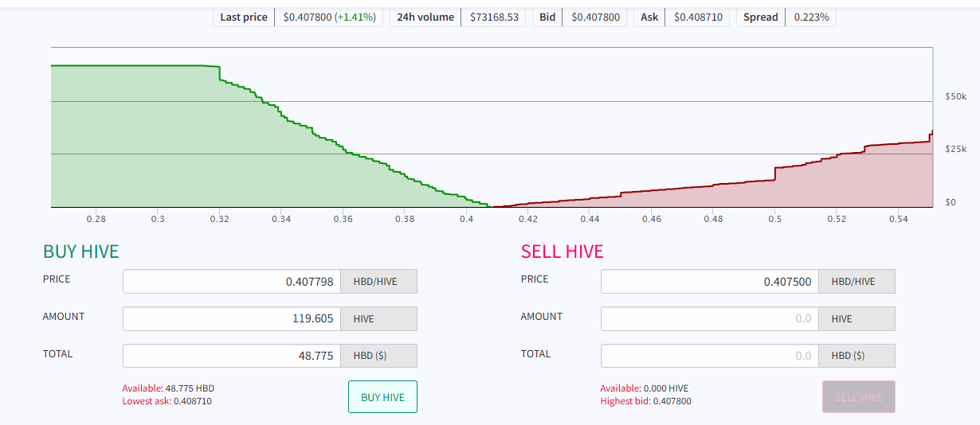This screenshot has height=425, width=980.
Task: Click the 0.5 label on chart x-axis
Action: [x=775, y=218]
